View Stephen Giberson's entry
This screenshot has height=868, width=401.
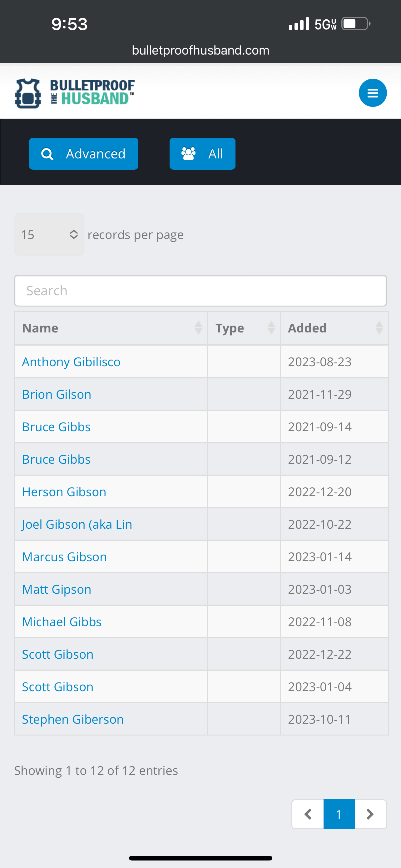point(73,719)
